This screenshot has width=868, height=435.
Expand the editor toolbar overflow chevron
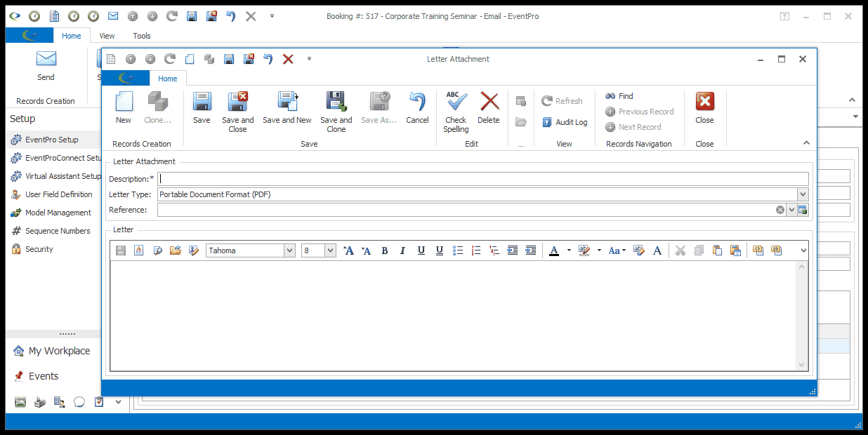804,250
